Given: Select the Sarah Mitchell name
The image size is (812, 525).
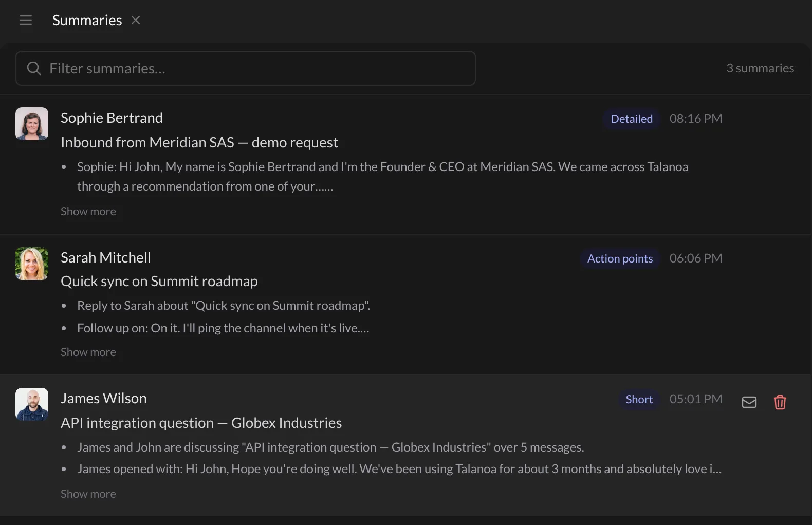Looking at the screenshot, I should tap(106, 257).
